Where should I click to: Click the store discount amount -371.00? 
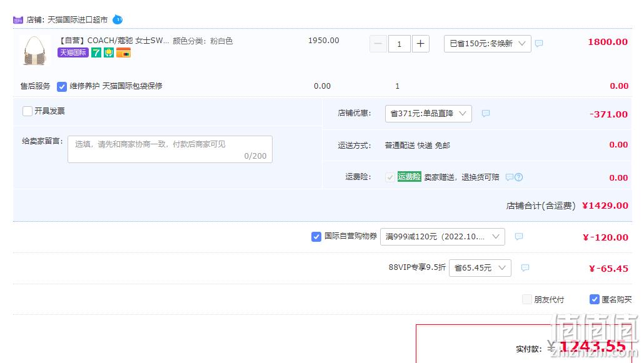[609, 114]
